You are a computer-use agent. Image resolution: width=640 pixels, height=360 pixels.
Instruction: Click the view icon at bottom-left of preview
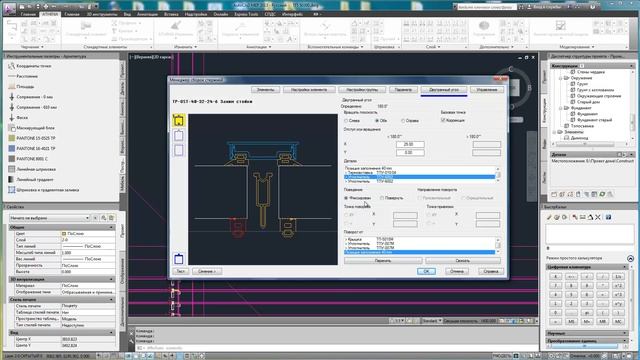coord(179,259)
